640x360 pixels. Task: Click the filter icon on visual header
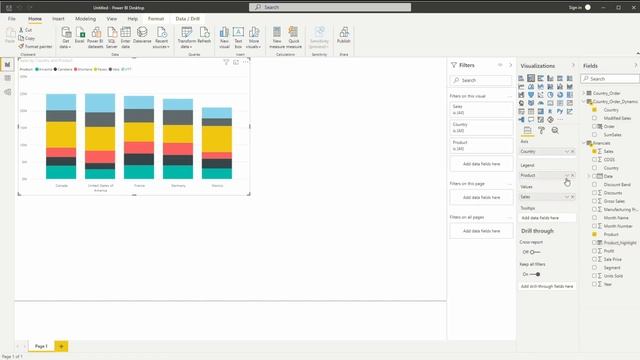(226, 62)
